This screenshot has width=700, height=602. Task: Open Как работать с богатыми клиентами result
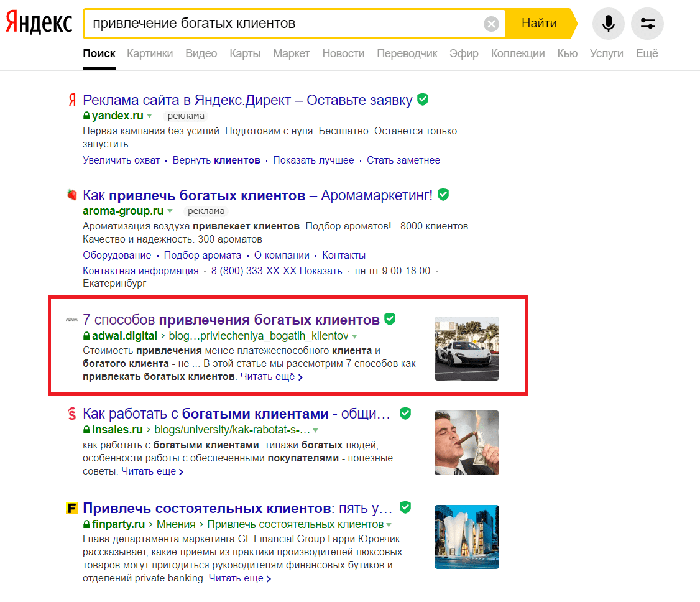coord(237,414)
